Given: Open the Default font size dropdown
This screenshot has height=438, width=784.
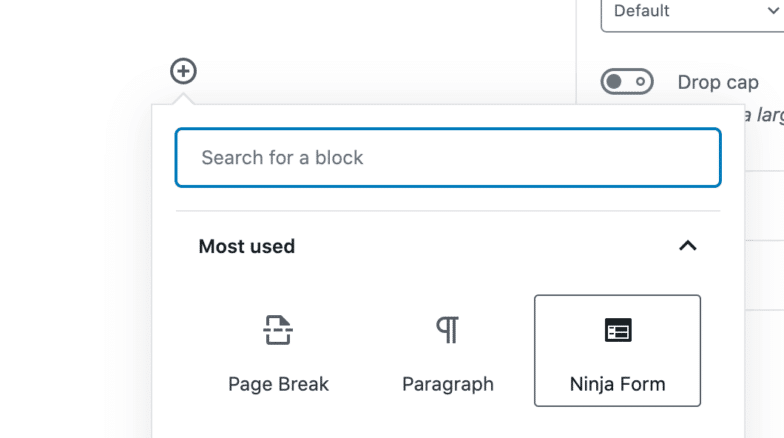Looking at the screenshot, I should click(692, 12).
